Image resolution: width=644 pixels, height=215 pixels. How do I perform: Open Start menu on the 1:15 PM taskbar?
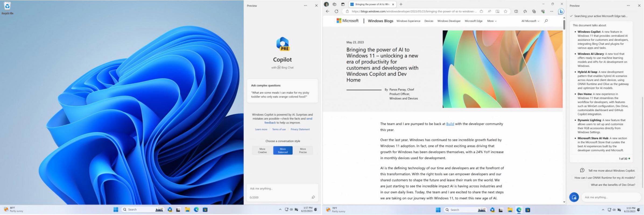point(438,210)
